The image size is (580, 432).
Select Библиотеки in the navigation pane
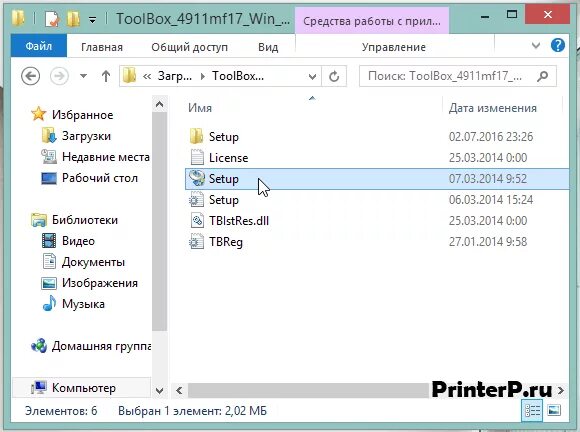coord(85,220)
